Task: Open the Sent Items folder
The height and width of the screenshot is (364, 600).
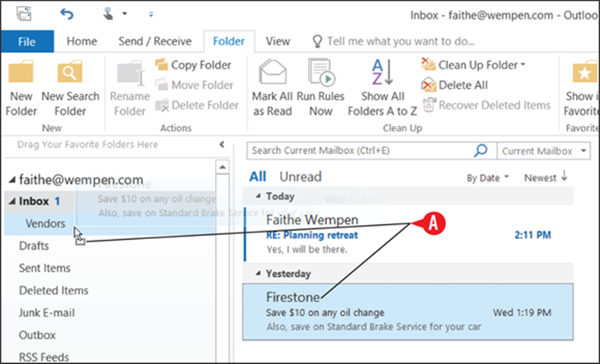Action: click(x=45, y=268)
